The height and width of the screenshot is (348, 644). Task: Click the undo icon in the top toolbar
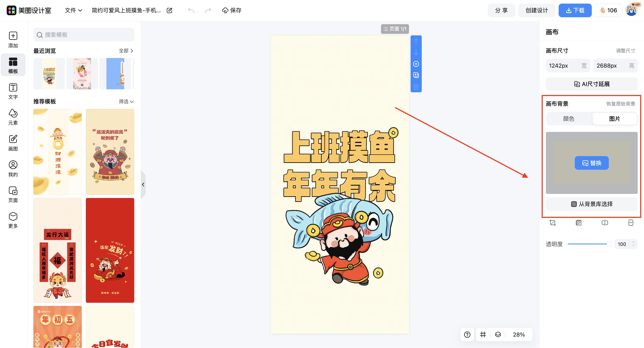pyautogui.click(x=191, y=10)
